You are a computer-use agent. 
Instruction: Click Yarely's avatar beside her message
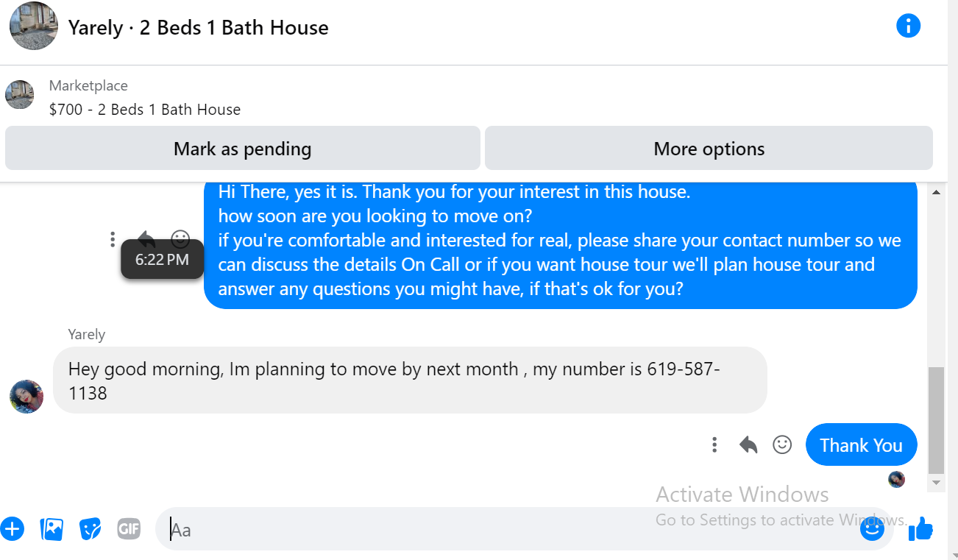coord(26,397)
